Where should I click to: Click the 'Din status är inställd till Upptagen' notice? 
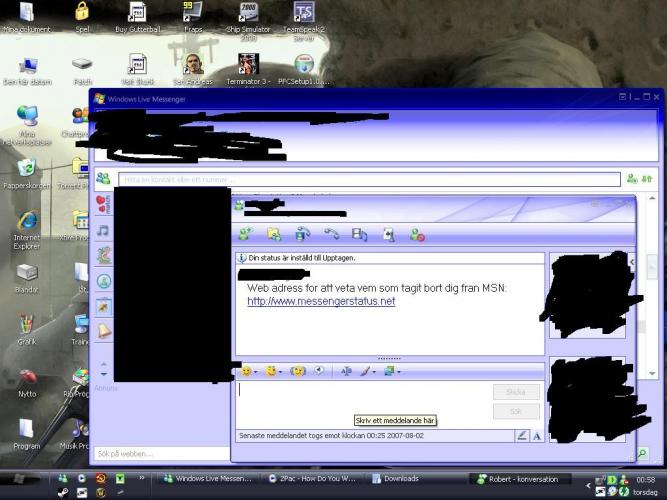(302, 258)
